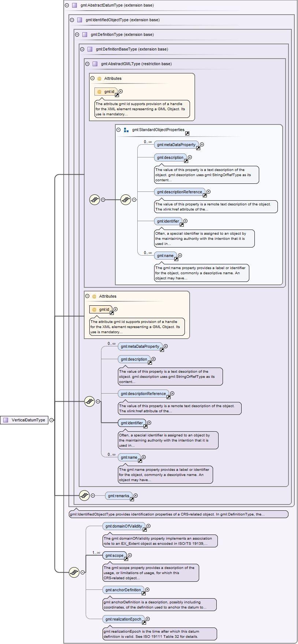Viewport: 298px width, 644px height.
Task: Expand the gml:realizationEpoch element
Action: [x=148, y=619]
